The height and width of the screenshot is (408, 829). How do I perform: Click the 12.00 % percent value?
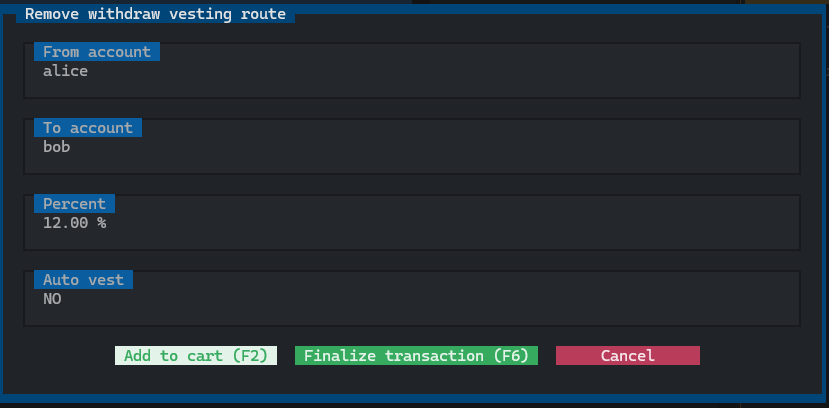click(74, 223)
